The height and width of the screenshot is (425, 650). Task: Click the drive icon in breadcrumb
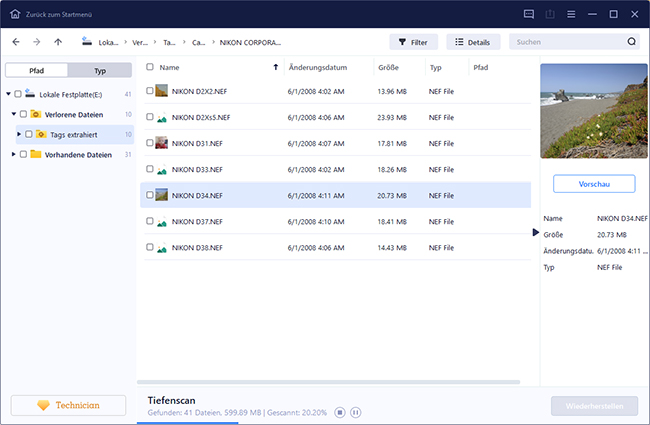(87, 41)
